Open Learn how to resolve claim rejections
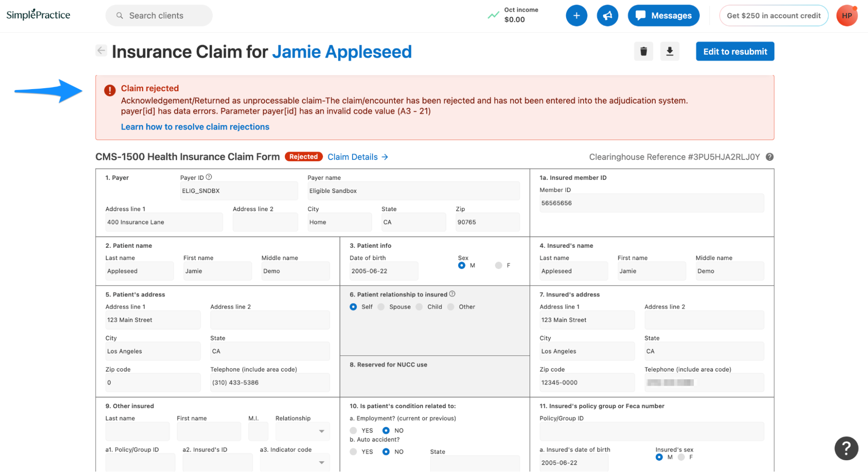Screen dimensions: 868x472 pyautogui.click(x=195, y=127)
